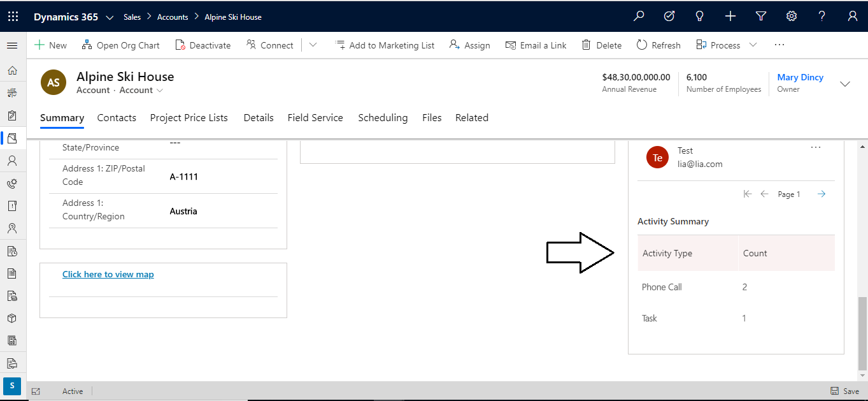868x401 pixels.
Task: Go to first page of contacts
Action: coord(748,194)
